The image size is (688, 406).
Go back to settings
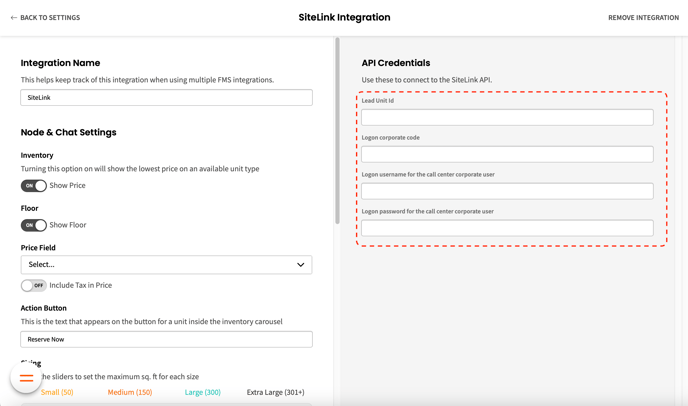pos(50,18)
